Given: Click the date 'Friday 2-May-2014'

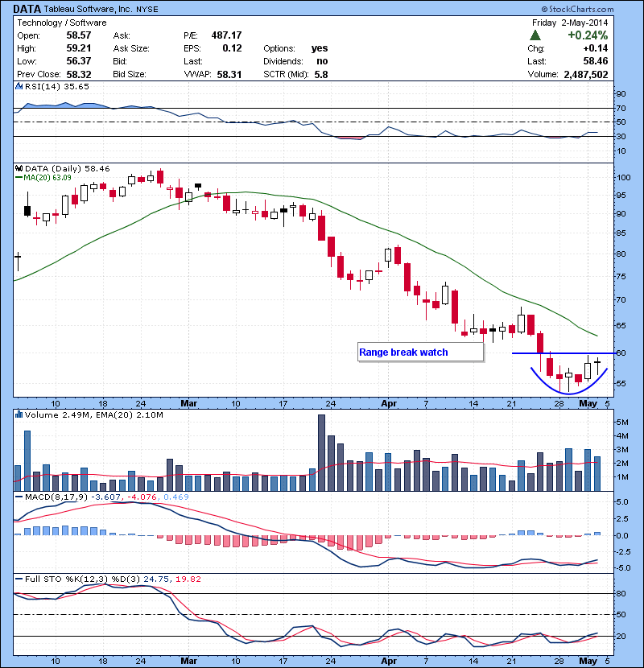Looking at the screenshot, I should (570, 23).
